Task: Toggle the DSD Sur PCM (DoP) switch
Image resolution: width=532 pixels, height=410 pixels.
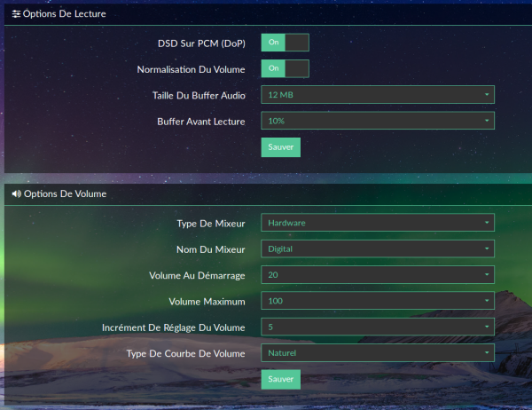Action: coord(285,43)
